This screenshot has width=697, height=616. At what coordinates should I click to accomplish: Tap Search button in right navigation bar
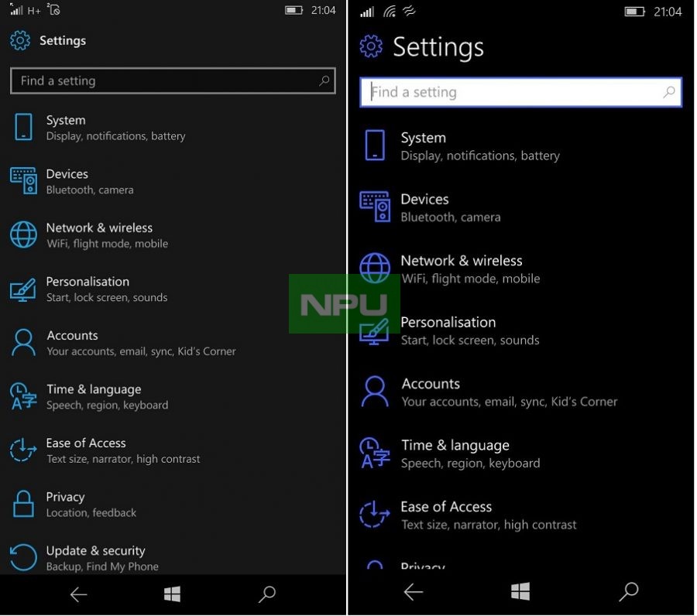[x=629, y=591]
